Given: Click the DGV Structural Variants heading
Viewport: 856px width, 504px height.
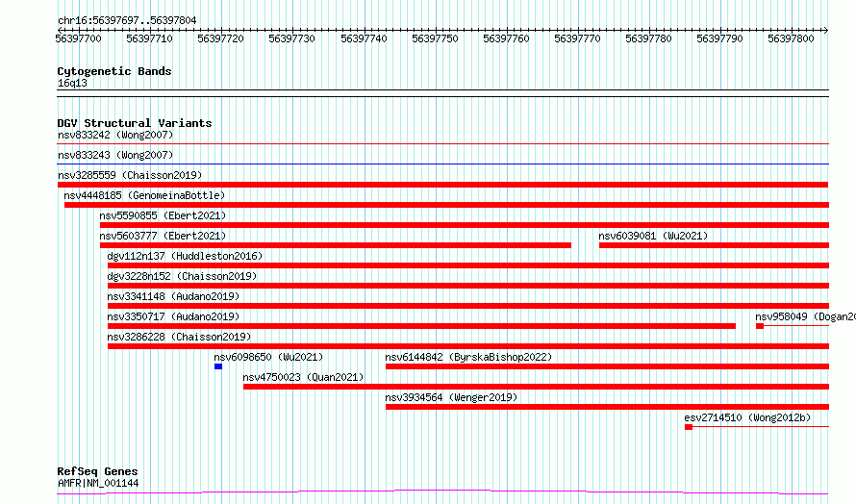Looking at the screenshot, I should pos(135,123).
